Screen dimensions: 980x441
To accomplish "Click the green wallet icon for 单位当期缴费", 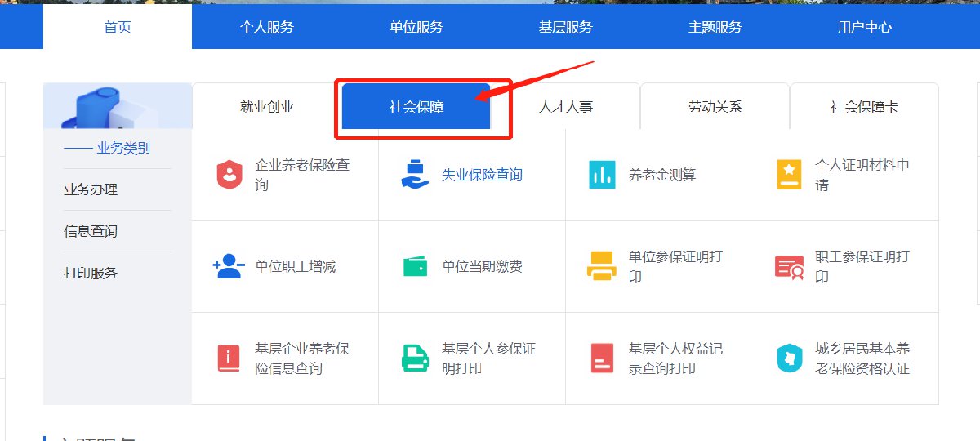I will 416,266.
